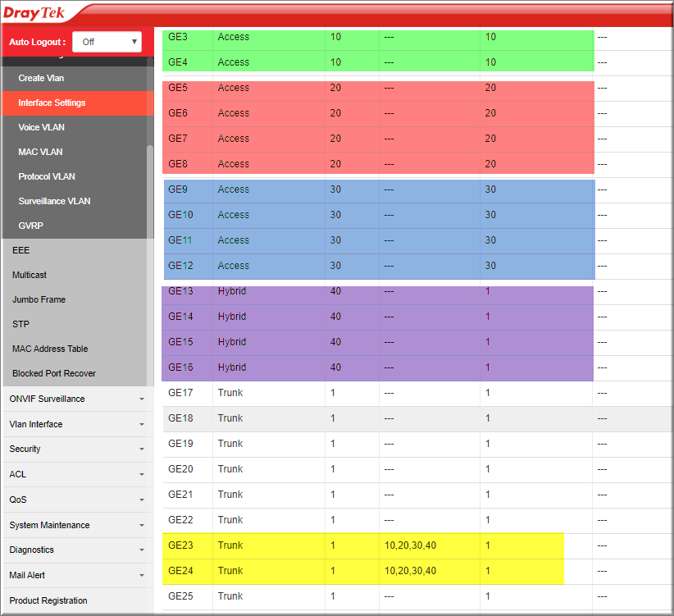
Task: Select the GE12 port cell
Action: click(188, 266)
